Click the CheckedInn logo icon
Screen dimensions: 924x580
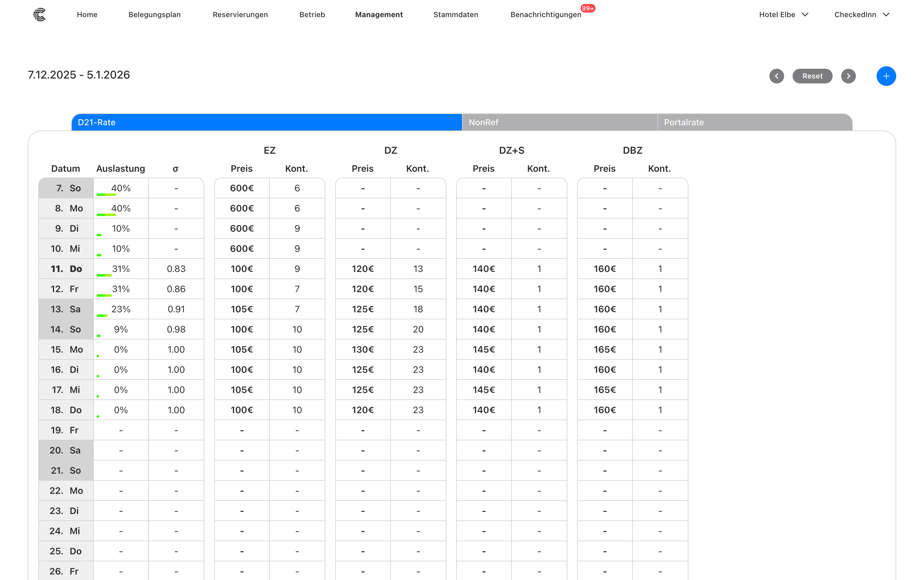(39, 15)
